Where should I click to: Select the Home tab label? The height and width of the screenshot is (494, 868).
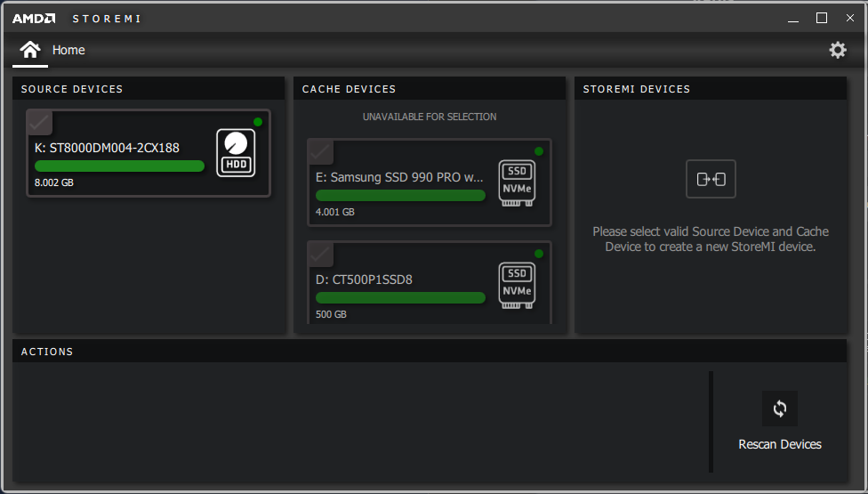coord(68,50)
